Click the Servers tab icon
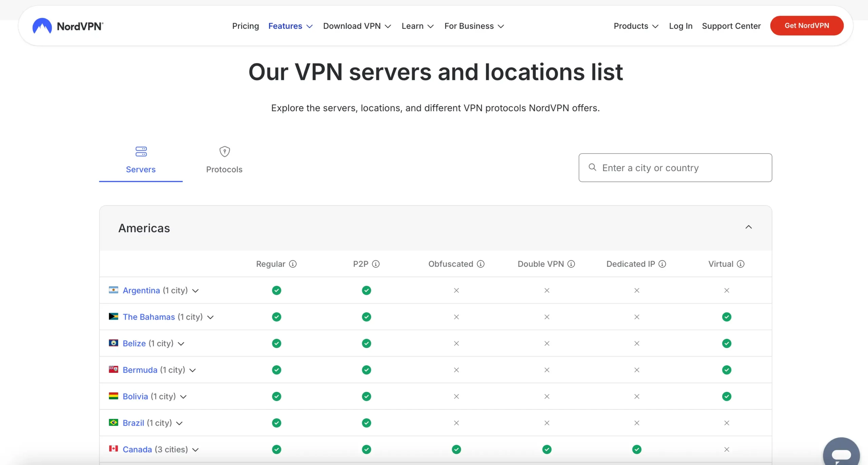Image resolution: width=868 pixels, height=465 pixels. coord(141,151)
